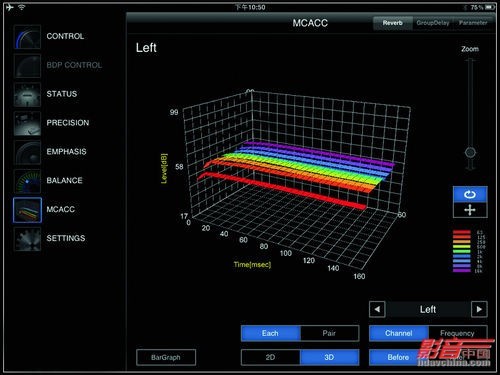Select the PRECISION sidebar icon

click(27, 123)
